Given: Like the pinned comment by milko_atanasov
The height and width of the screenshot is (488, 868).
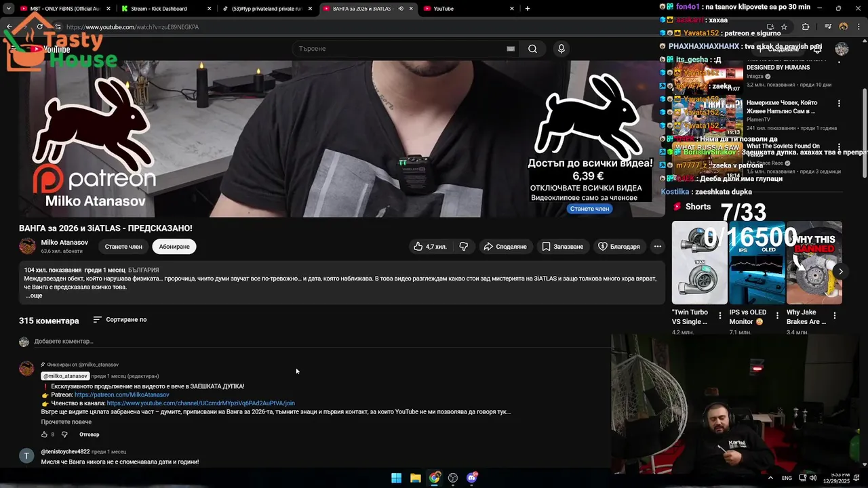Looking at the screenshot, I should click(x=44, y=434).
